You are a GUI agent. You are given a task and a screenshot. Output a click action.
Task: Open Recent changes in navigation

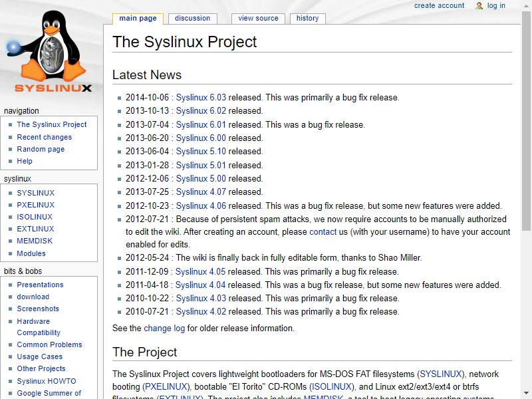click(45, 137)
